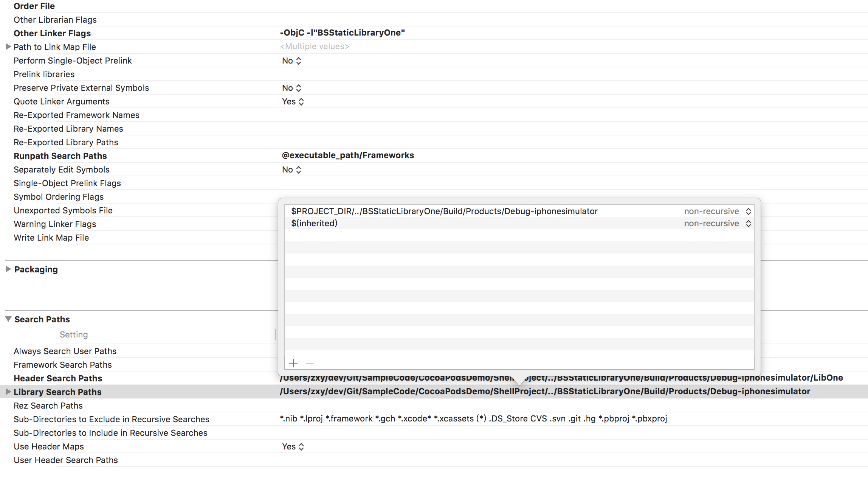868x482 pixels.
Task: Select Framework Search Paths setting row
Action: (63, 365)
